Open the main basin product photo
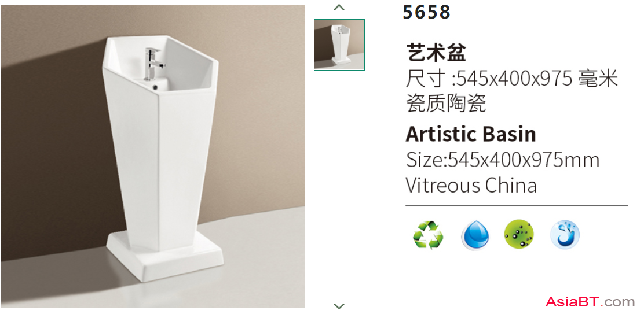Screen dimensions: 644x314 153,156
